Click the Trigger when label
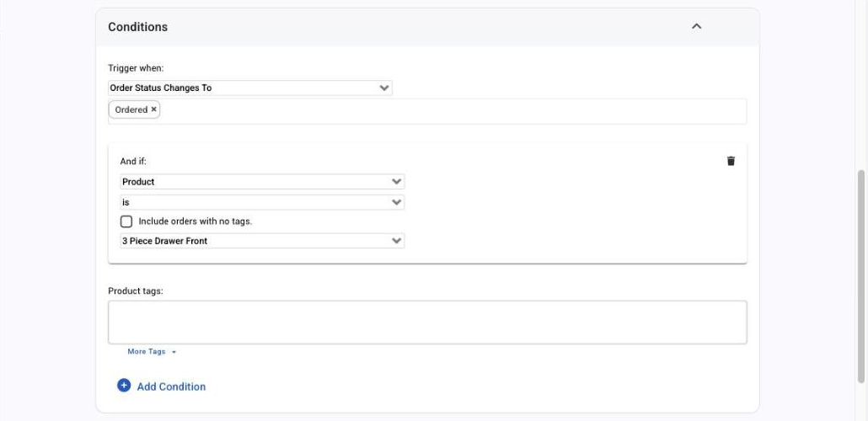This screenshot has width=868, height=421. pos(137,68)
